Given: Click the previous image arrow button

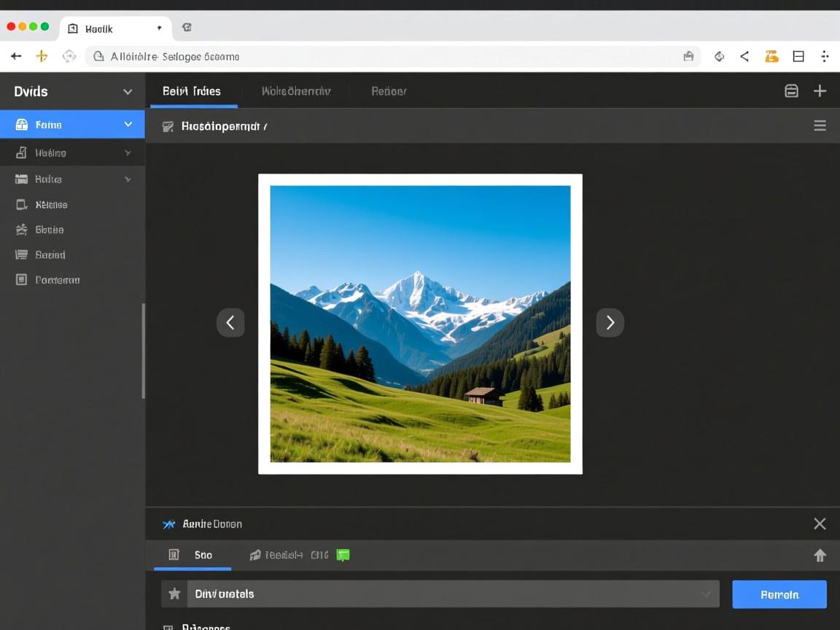Looking at the screenshot, I should 230,322.
